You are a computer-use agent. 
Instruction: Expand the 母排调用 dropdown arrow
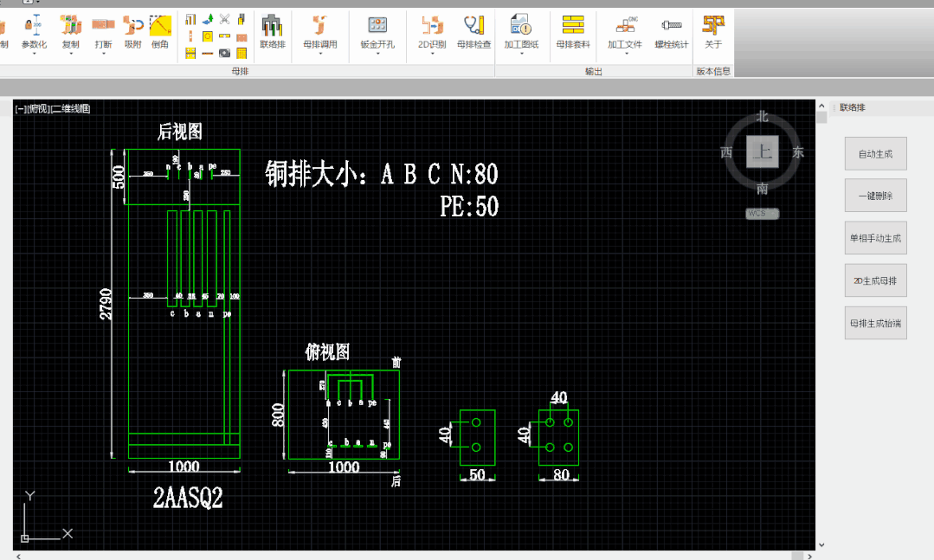pyautogui.click(x=320, y=54)
